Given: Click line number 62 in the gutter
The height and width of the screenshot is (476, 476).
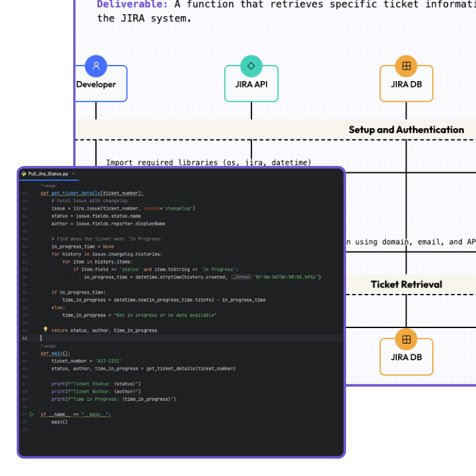Looking at the screenshot, I should (x=24, y=338).
